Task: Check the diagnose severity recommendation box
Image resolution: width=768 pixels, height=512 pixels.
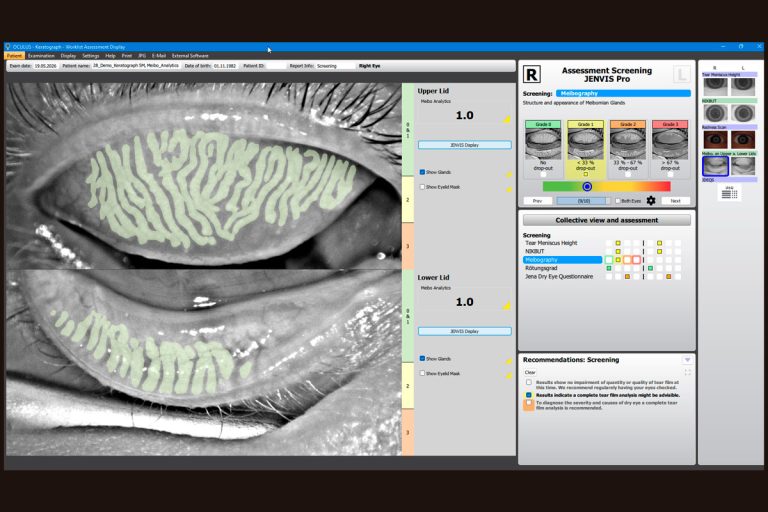Action: pyautogui.click(x=529, y=403)
